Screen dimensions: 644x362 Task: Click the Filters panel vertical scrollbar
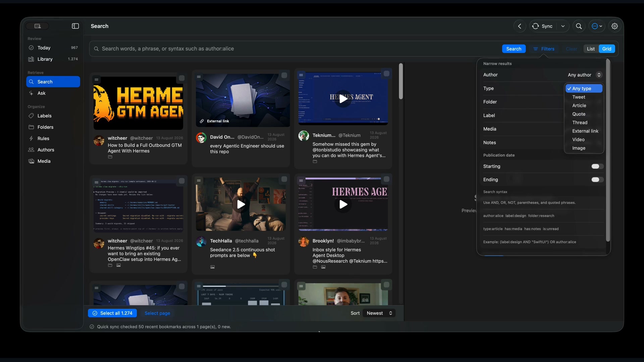click(x=608, y=150)
